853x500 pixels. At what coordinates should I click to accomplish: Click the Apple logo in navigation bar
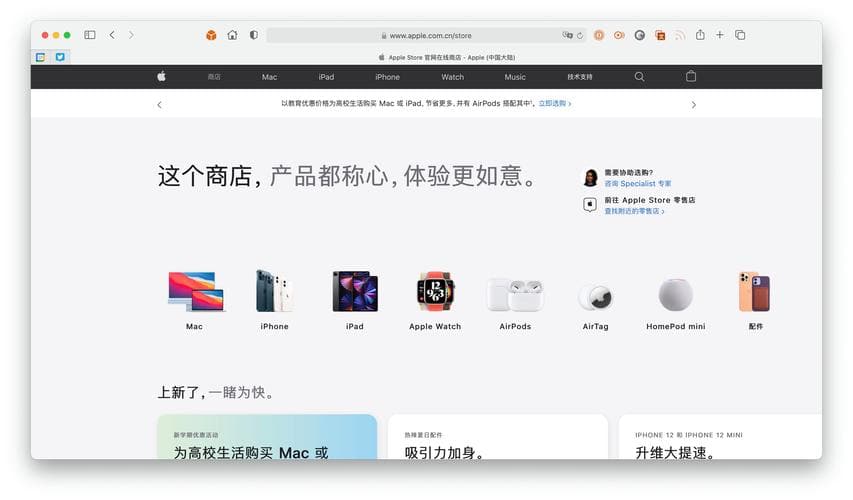pyautogui.click(x=161, y=77)
